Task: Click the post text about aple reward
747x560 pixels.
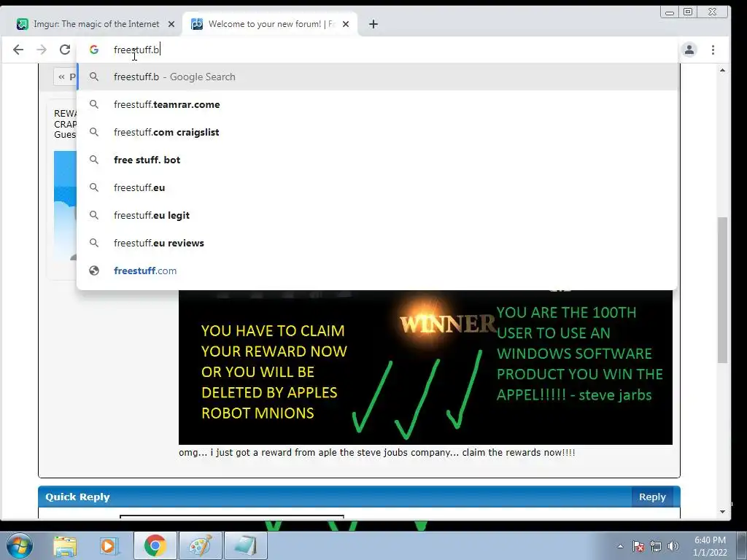Action: tap(377, 452)
